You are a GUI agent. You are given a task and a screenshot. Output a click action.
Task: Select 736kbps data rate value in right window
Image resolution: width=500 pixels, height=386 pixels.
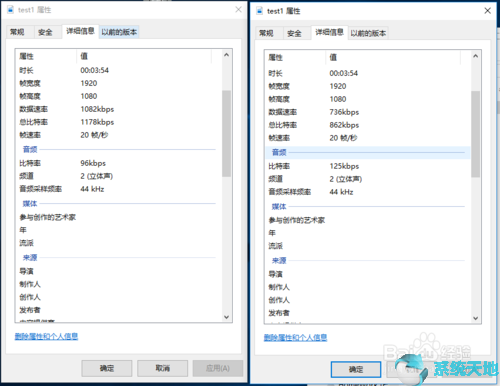pos(344,112)
